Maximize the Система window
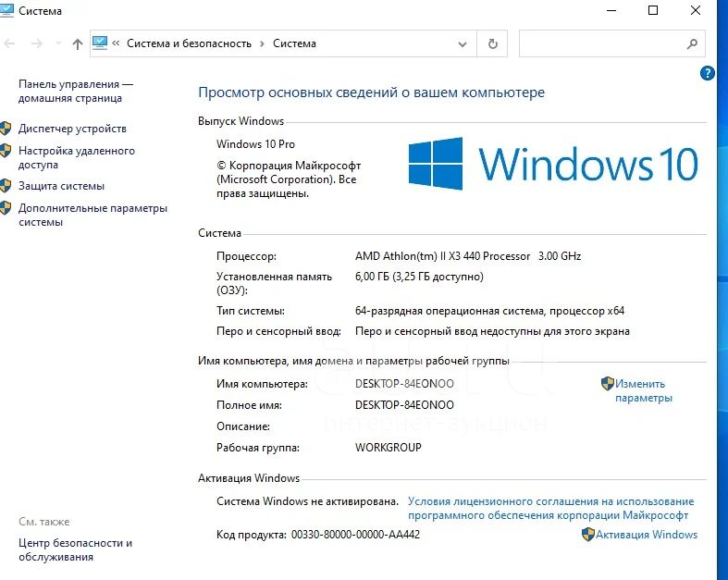728x580 pixels. click(653, 10)
